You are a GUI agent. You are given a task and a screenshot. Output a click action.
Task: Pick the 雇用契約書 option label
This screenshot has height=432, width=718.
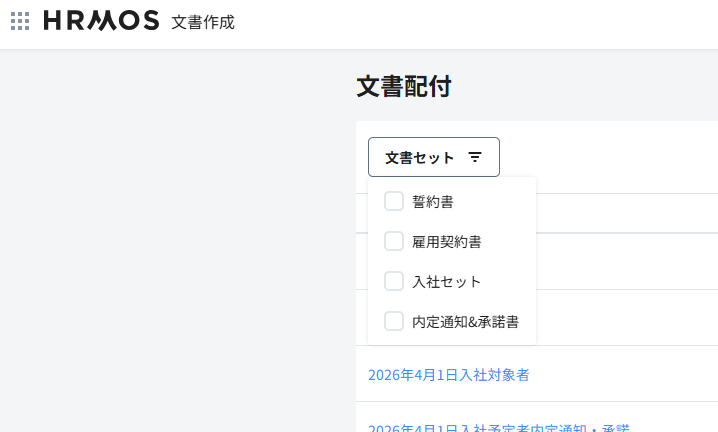click(x=447, y=242)
